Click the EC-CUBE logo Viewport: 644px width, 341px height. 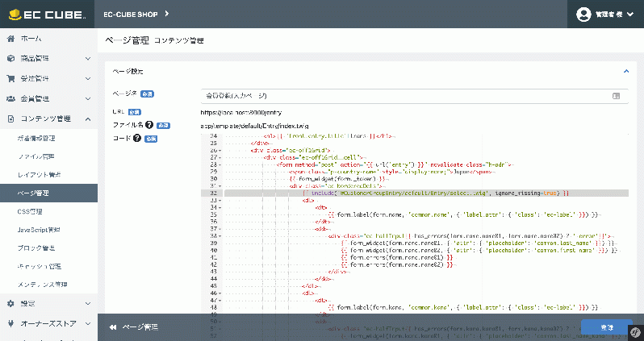coord(48,15)
